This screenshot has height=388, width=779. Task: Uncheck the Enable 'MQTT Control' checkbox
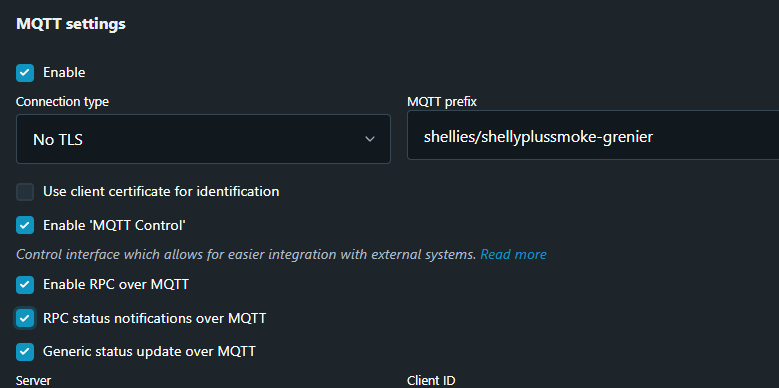[x=25, y=225]
